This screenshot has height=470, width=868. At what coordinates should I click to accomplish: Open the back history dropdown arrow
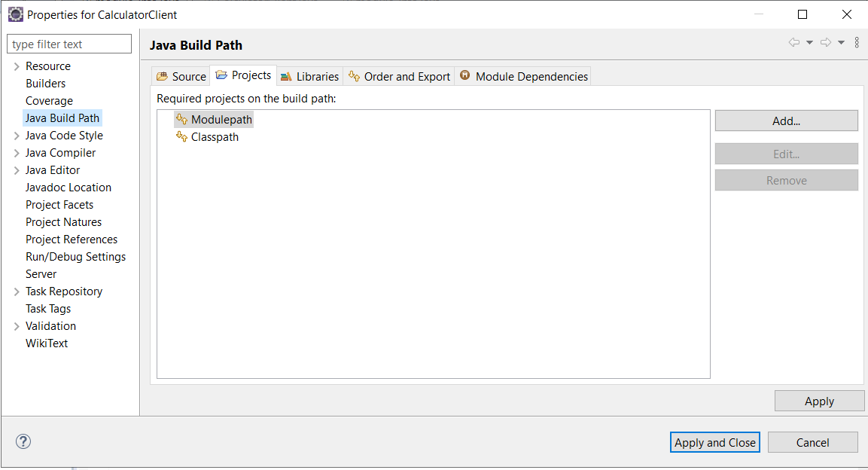tap(809, 43)
